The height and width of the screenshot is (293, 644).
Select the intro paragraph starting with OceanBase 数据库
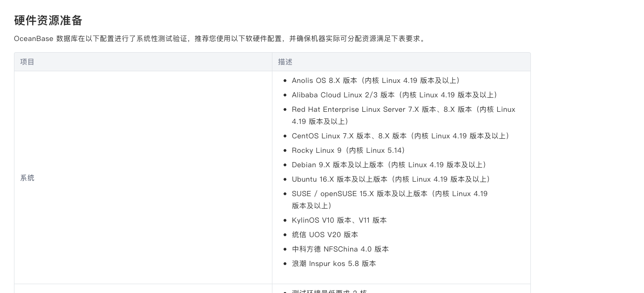click(x=220, y=39)
